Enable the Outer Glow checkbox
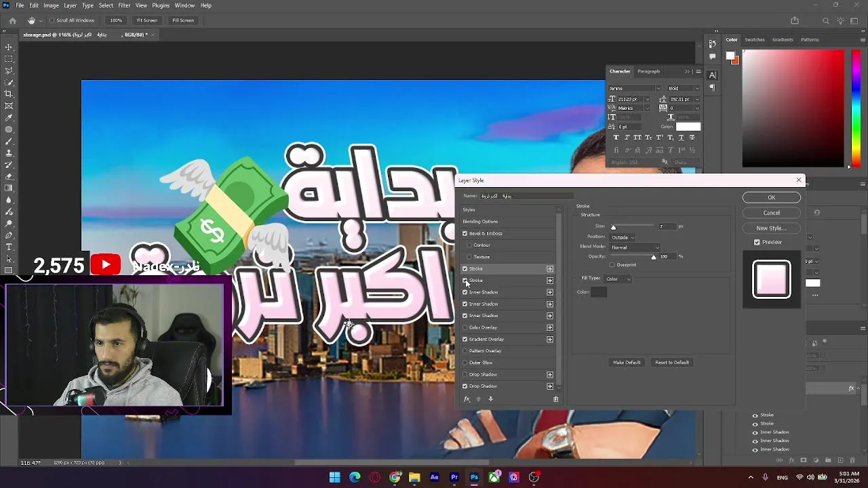This screenshot has width=868, height=488. (465, 363)
